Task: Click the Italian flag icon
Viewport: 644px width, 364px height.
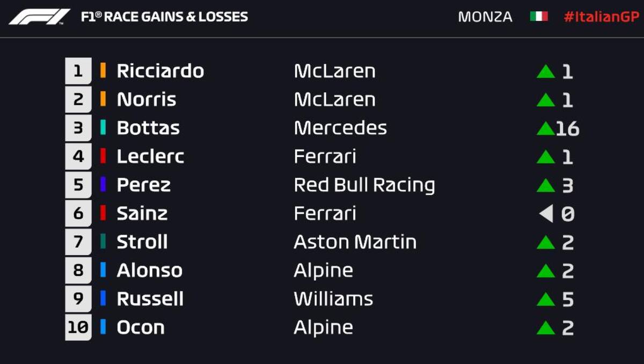Action: point(539,17)
